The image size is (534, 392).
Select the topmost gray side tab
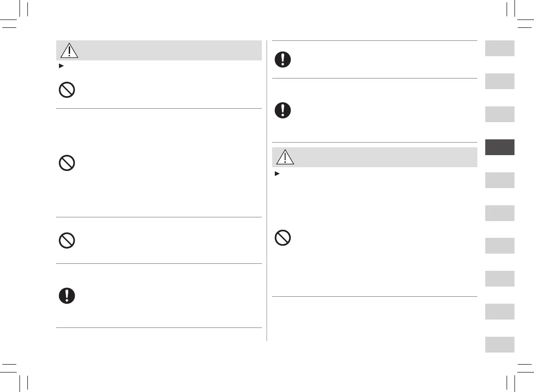(x=500, y=48)
